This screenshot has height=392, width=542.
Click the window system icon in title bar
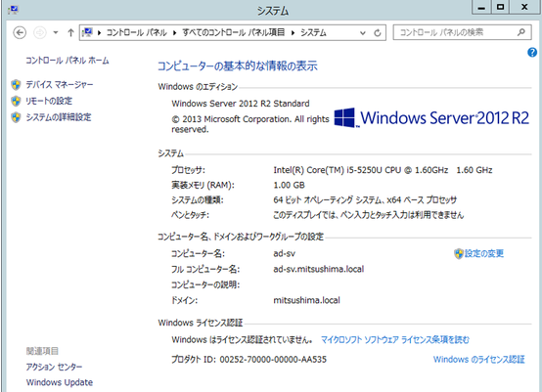[x=13, y=10]
